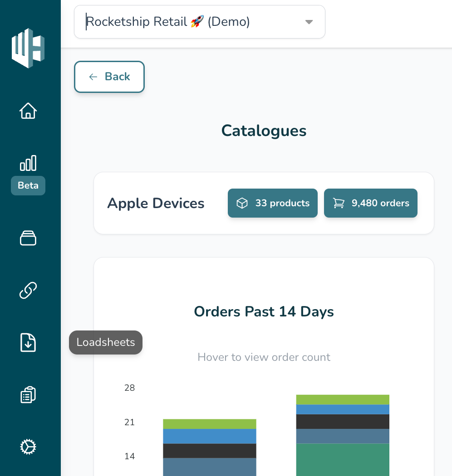This screenshot has width=452, height=476.
Task: Click inside the Rocketship Retail (Demo) selector field
Action: pos(199,22)
